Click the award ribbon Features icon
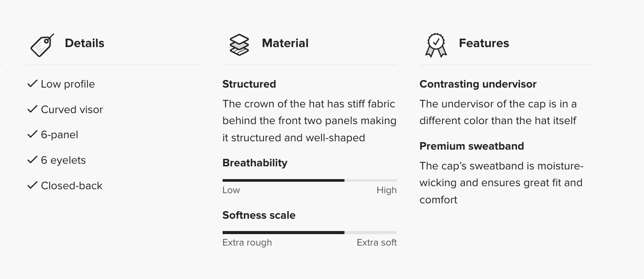This screenshot has width=644, height=279. click(436, 45)
